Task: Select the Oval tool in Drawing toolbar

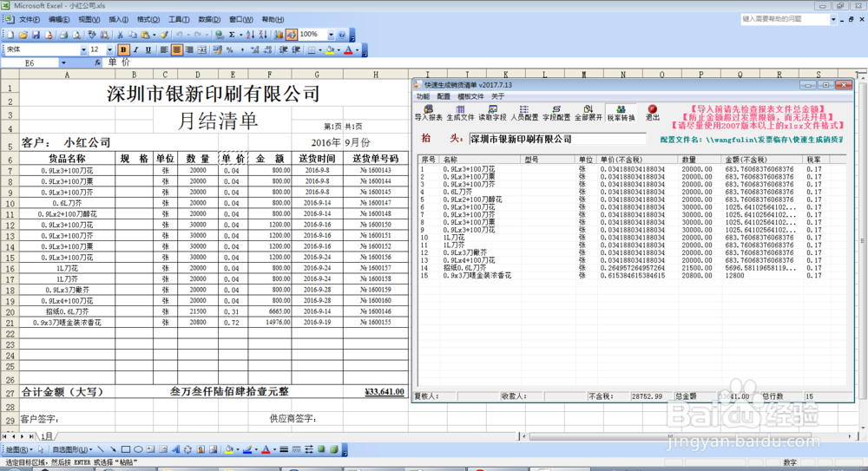Action: (x=138, y=449)
